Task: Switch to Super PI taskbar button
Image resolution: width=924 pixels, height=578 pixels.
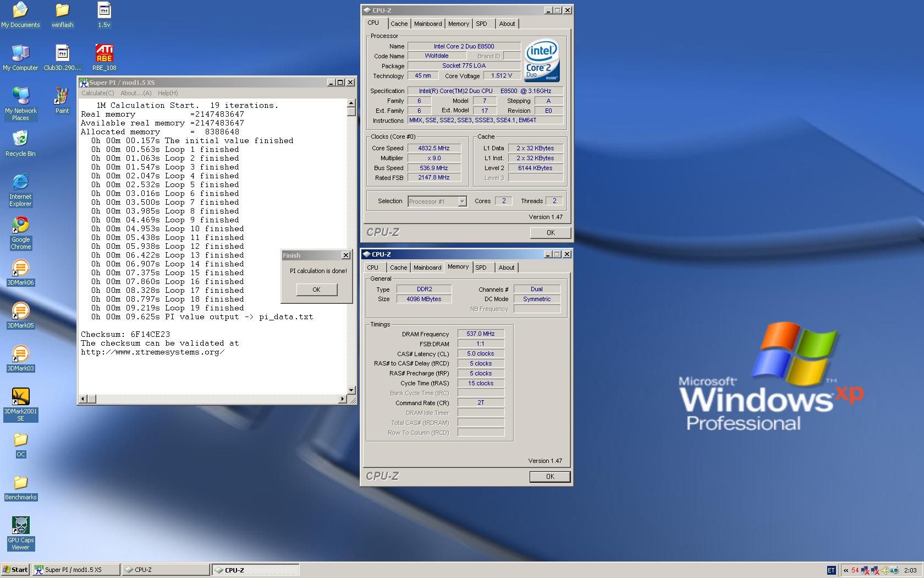Action: [76, 570]
